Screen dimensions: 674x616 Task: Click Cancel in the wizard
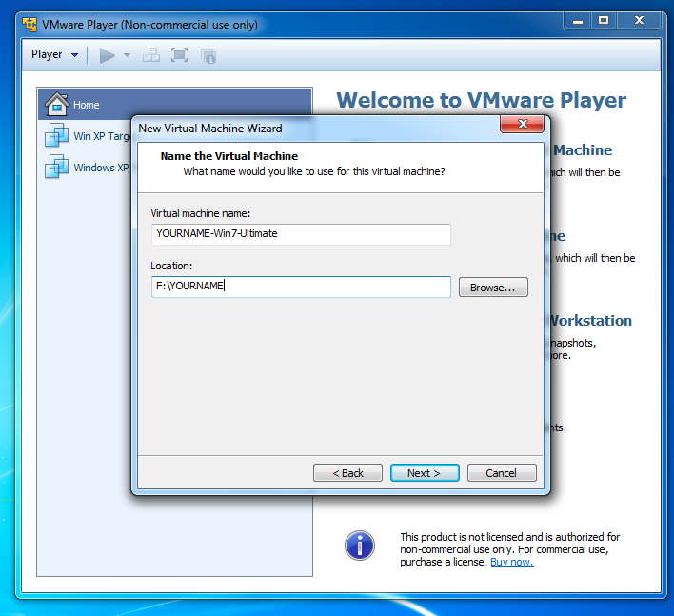(x=502, y=473)
